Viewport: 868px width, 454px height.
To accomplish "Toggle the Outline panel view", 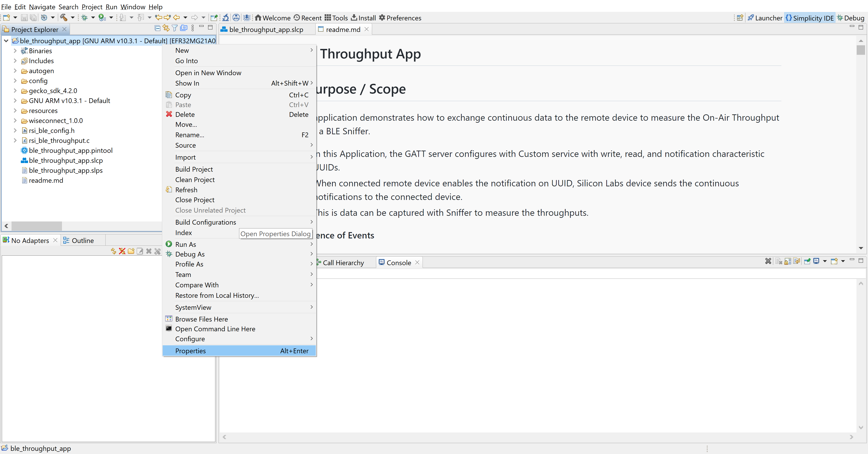I will click(x=82, y=240).
